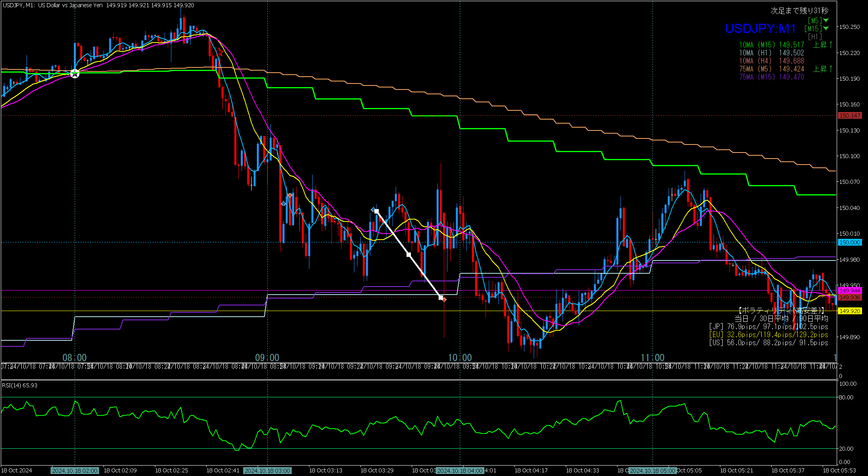This screenshot has width=868, height=476.
Task: Click the 149.890 price scale value
Action: [850, 337]
